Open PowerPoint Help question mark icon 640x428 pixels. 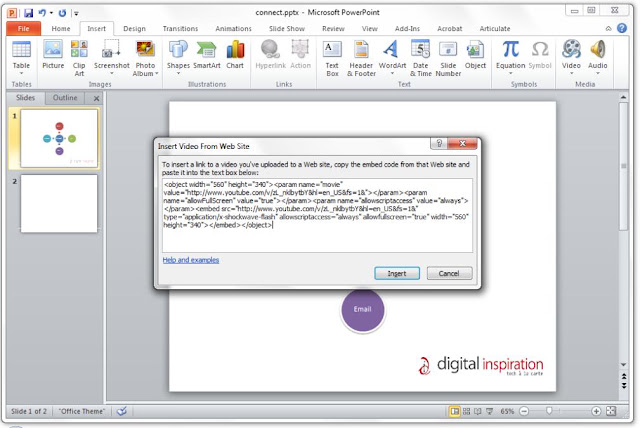[622, 28]
